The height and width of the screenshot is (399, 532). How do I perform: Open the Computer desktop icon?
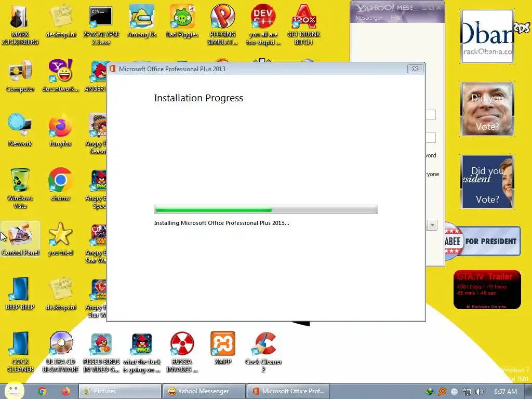click(x=20, y=76)
